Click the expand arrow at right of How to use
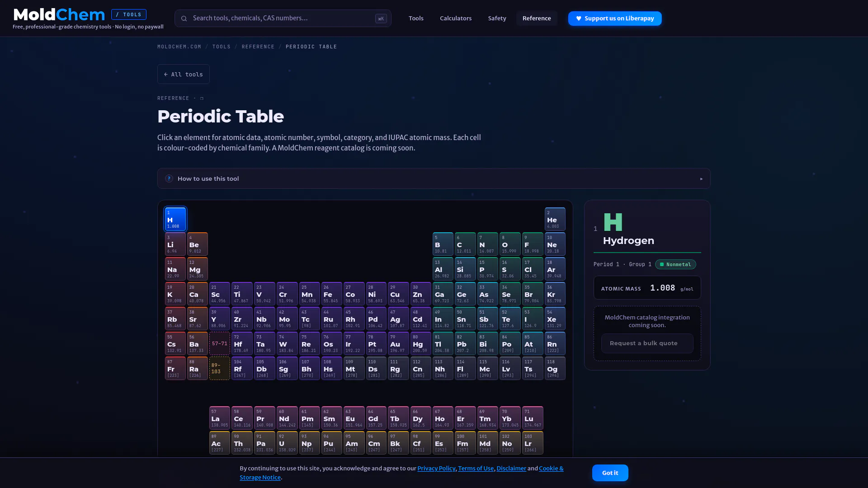868x488 pixels. (701, 179)
